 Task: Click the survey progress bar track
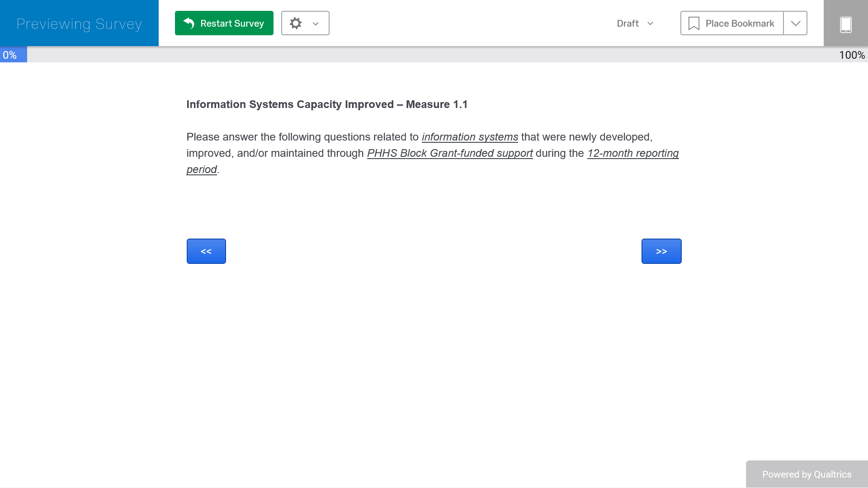429,55
